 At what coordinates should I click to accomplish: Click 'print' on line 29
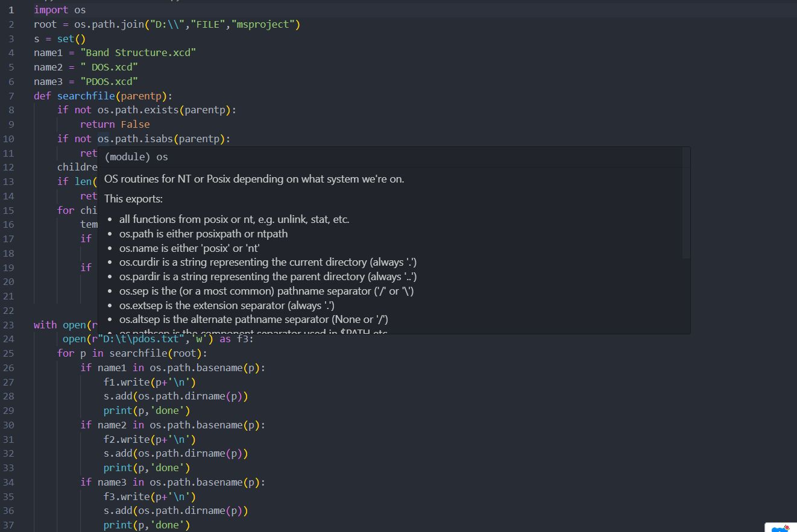tap(118, 410)
